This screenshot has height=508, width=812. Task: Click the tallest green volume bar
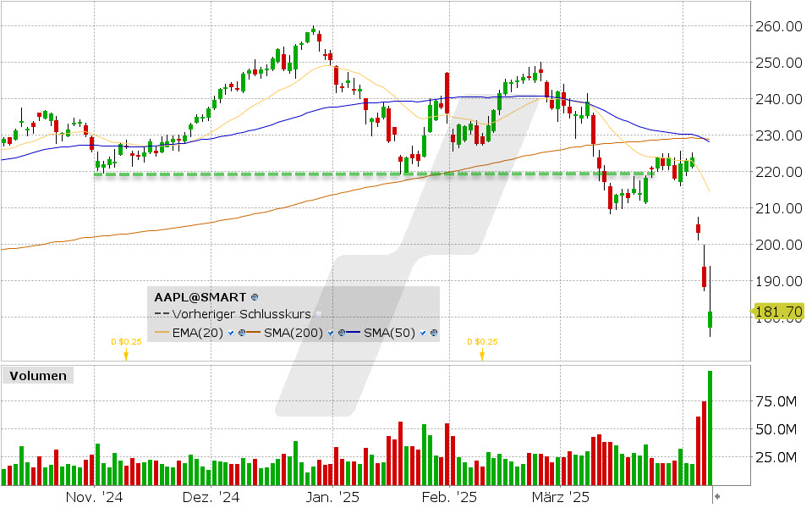click(x=710, y=428)
